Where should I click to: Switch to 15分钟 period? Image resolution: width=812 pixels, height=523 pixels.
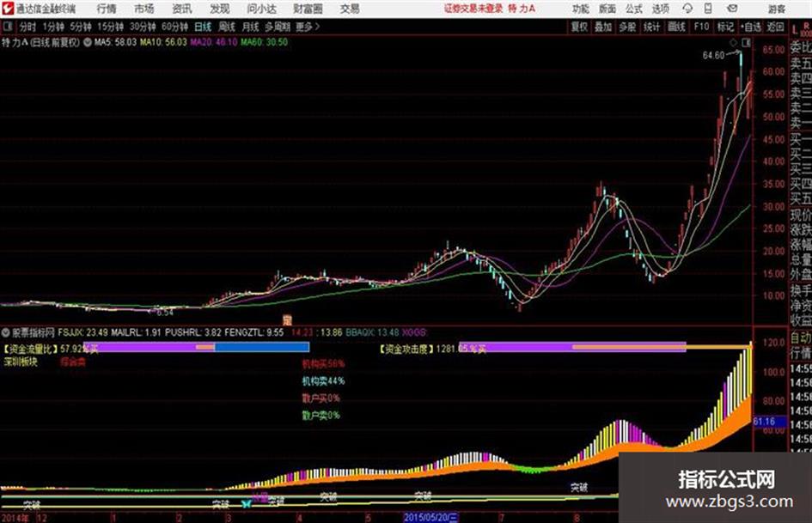point(111,27)
